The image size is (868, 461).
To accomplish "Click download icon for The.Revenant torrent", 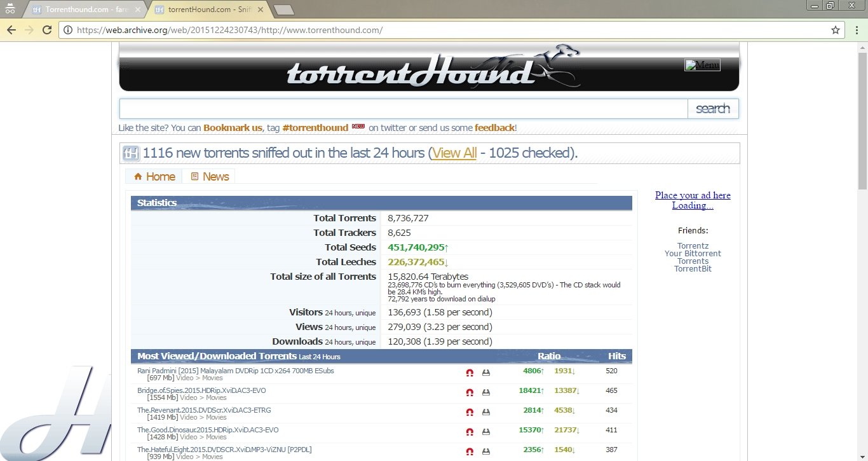I will [486, 412].
